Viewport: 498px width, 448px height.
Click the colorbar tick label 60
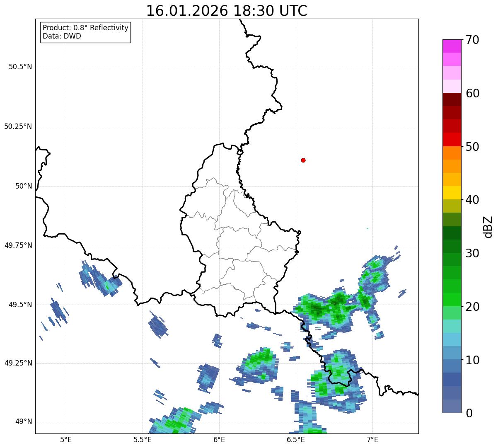pyautogui.click(x=472, y=93)
